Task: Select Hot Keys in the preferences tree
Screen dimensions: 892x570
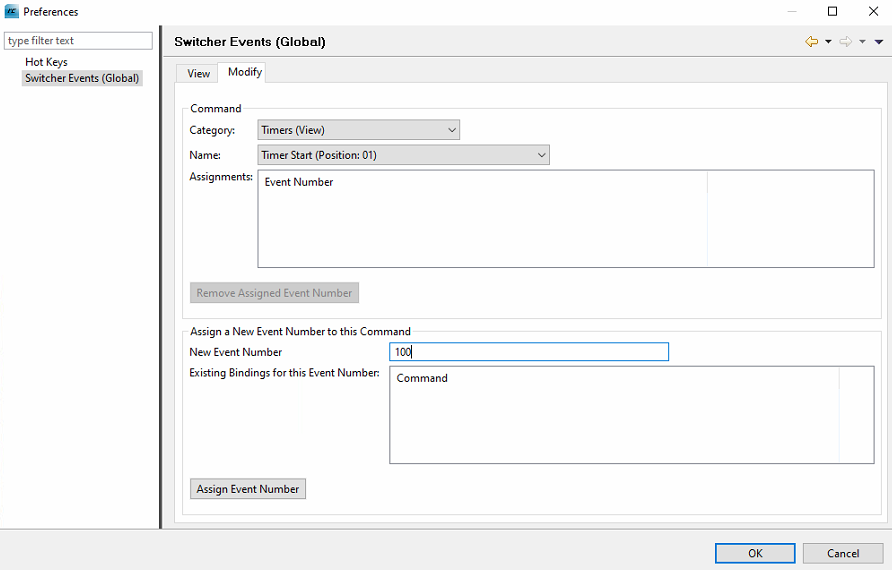Action: 46,62
